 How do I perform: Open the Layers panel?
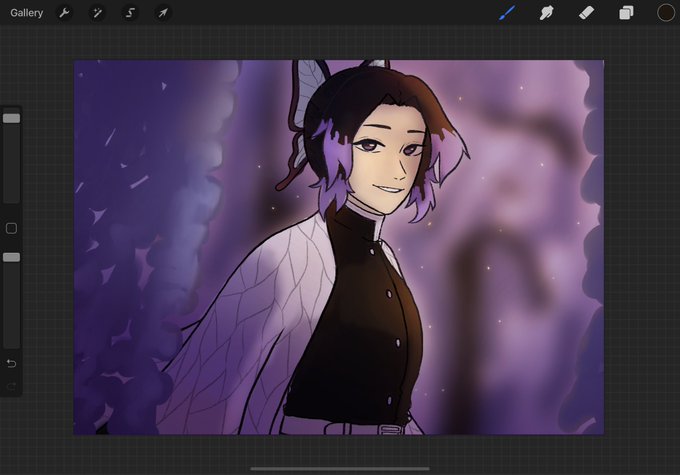click(626, 13)
